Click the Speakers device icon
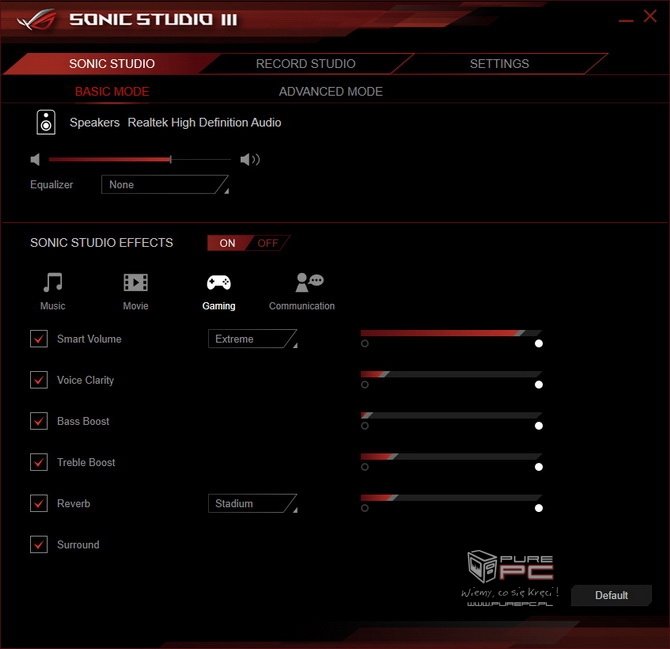This screenshot has height=649, width=670. (x=46, y=122)
